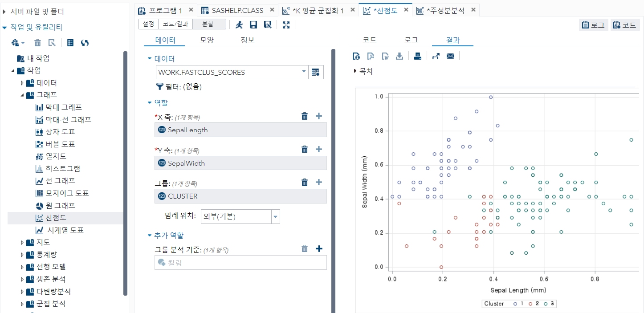Print the scatter plot results
Viewport: 644px width, 313px height.
418,56
